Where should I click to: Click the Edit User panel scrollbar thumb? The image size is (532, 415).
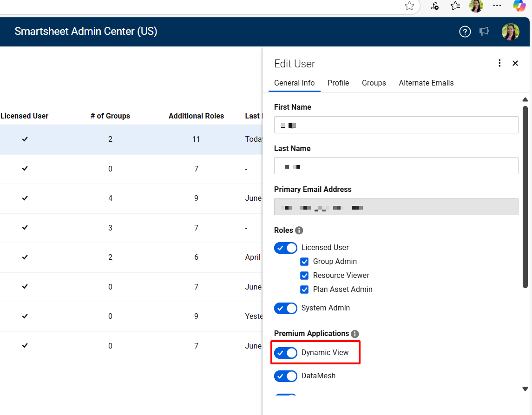525,197
